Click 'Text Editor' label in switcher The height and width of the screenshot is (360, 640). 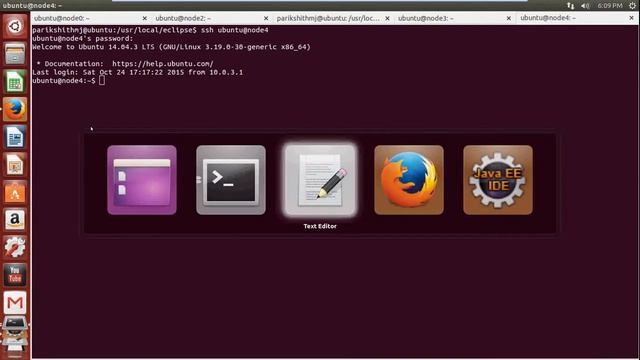click(320, 226)
